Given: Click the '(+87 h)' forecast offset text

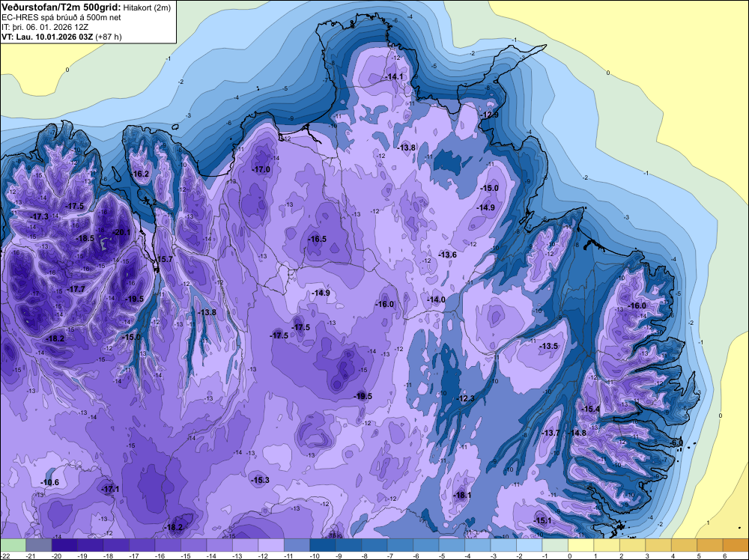Looking at the screenshot, I should (x=109, y=37).
